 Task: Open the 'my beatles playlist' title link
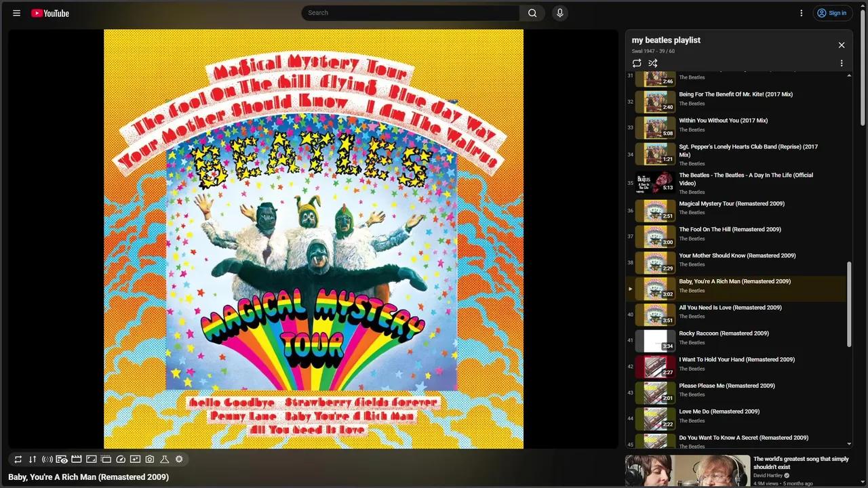[666, 40]
